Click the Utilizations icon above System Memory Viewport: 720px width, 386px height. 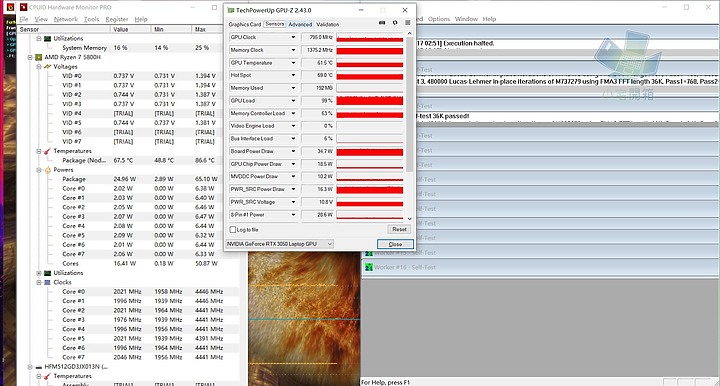tap(47, 39)
